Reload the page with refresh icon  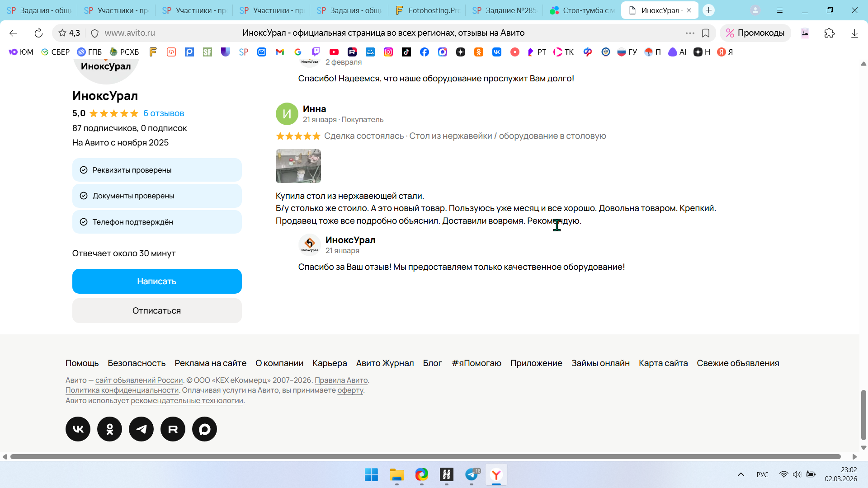(x=38, y=33)
